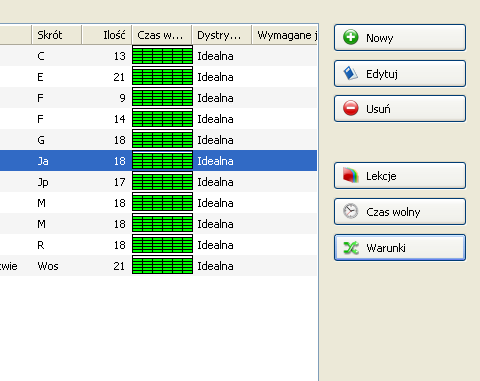Viewport: 480px width, 381px height.
Task: Click the highlighted Ja row's Idealna cell
Action: point(215,161)
